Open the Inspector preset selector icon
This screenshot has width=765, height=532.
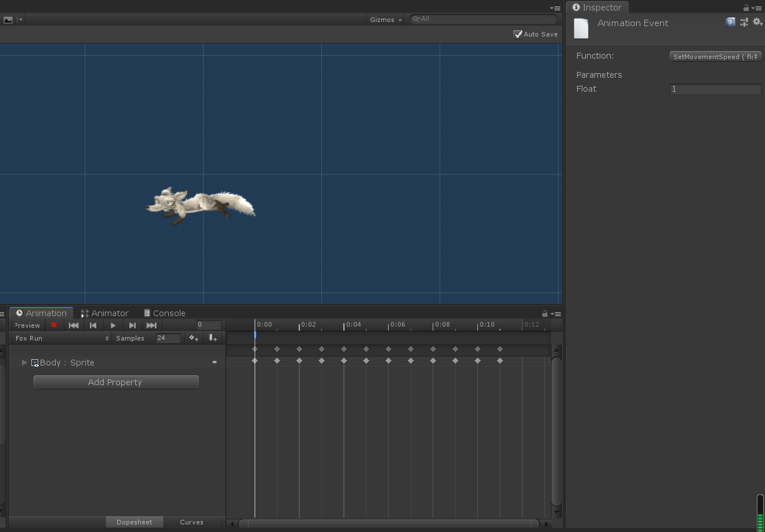pos(744,22)
